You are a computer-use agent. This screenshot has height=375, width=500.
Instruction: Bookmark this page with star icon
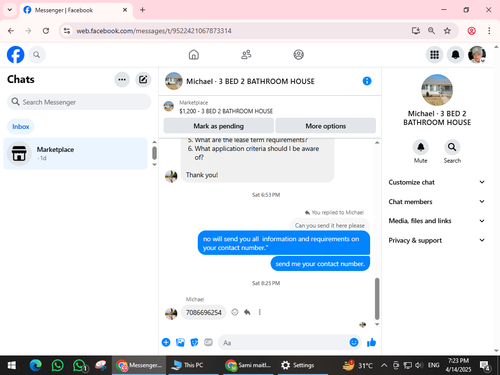point(447,31)
